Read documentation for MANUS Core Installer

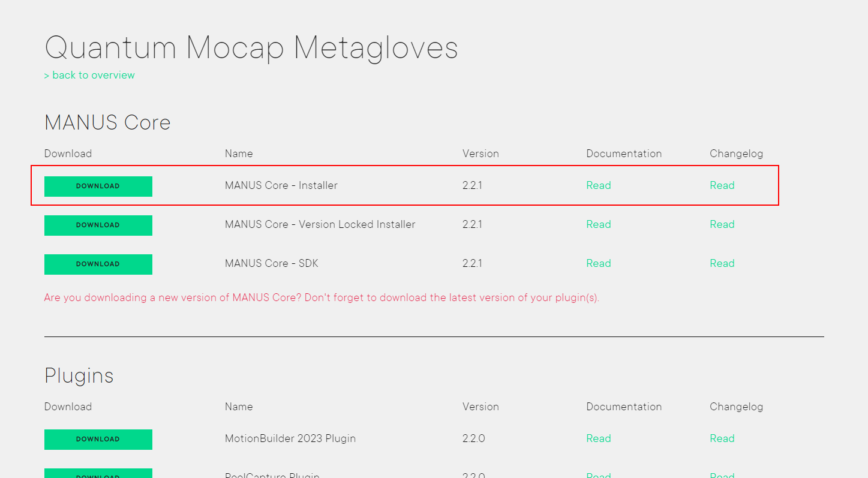(x=598, y=185)
